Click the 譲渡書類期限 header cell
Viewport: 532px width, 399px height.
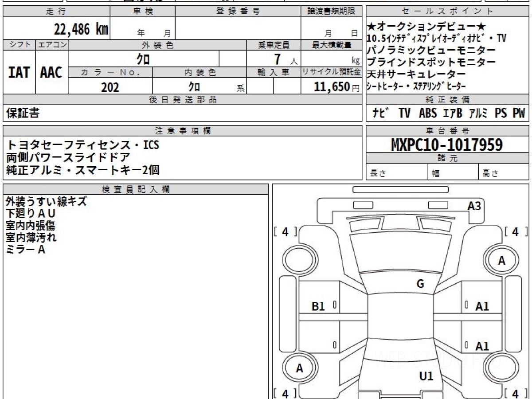coord(331,12)
